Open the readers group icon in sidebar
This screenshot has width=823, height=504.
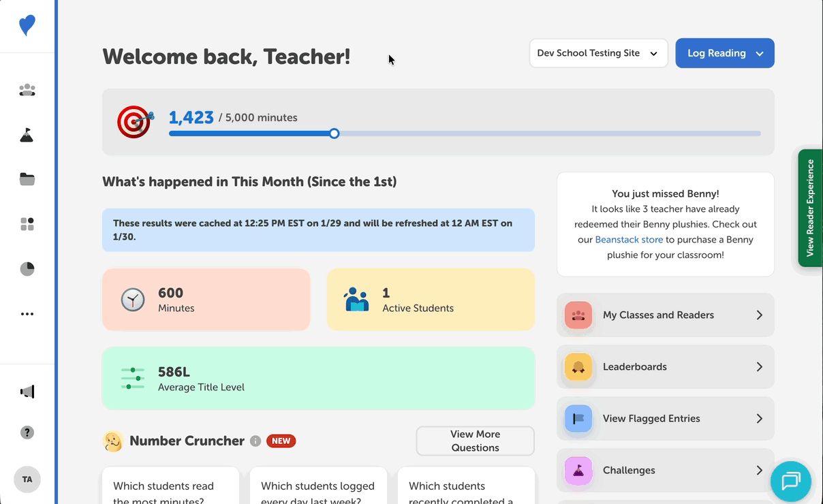coord(27,90)
